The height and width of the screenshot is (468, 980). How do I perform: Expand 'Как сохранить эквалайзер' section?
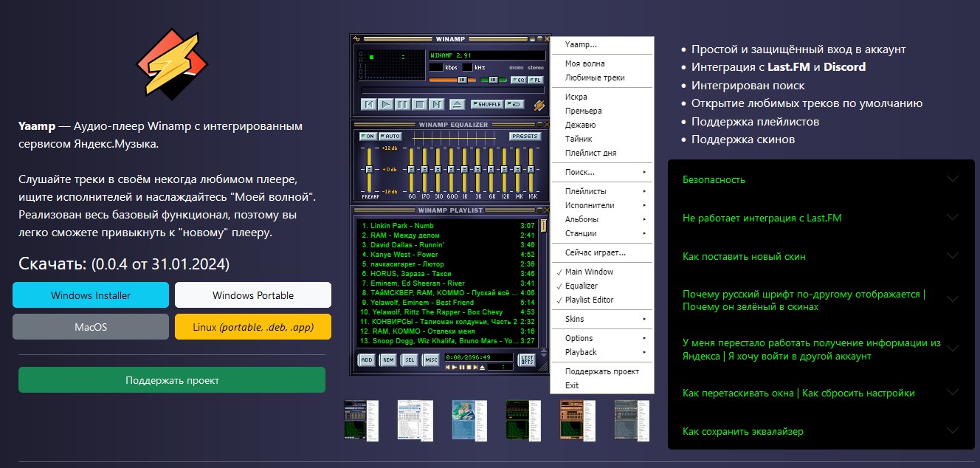[x=821, y=431]
